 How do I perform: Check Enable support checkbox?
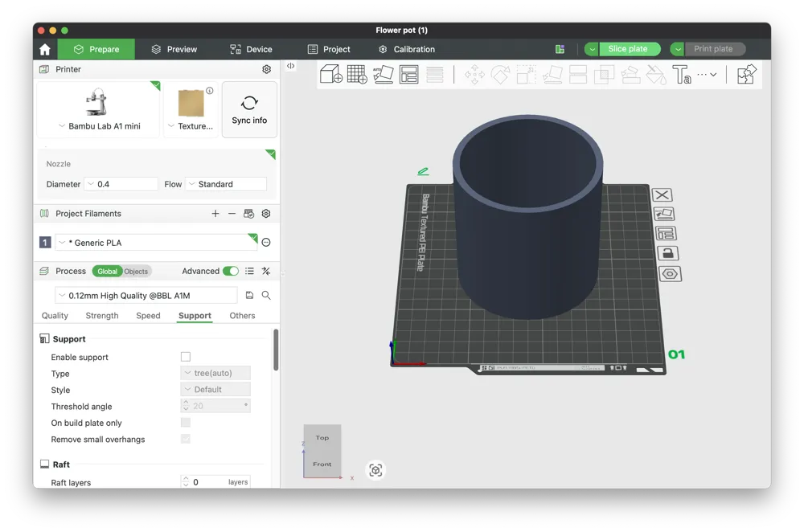pos(186,357)
